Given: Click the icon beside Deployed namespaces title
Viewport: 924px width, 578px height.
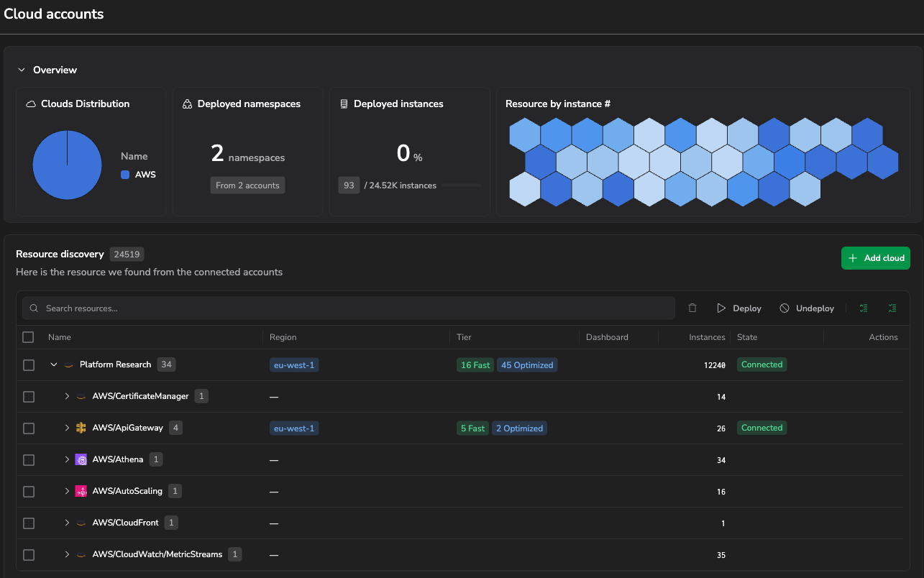Looking at the screenshot, I should (188, 104).
